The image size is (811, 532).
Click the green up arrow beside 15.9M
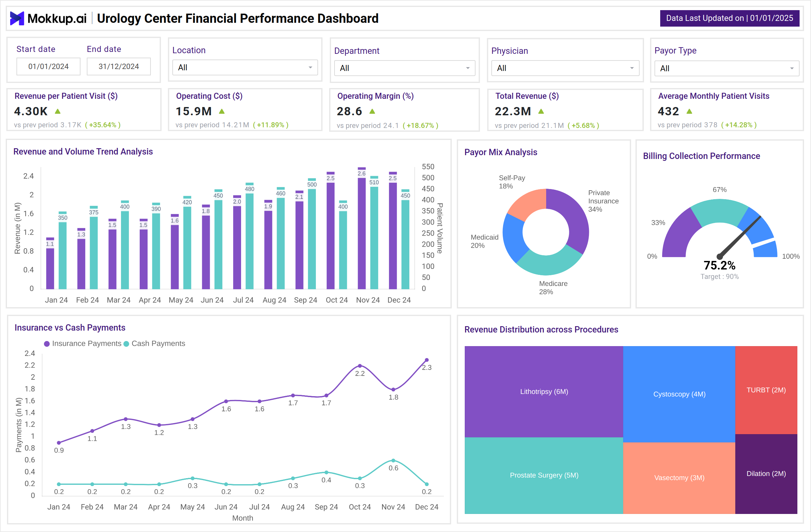coord(222,111)
